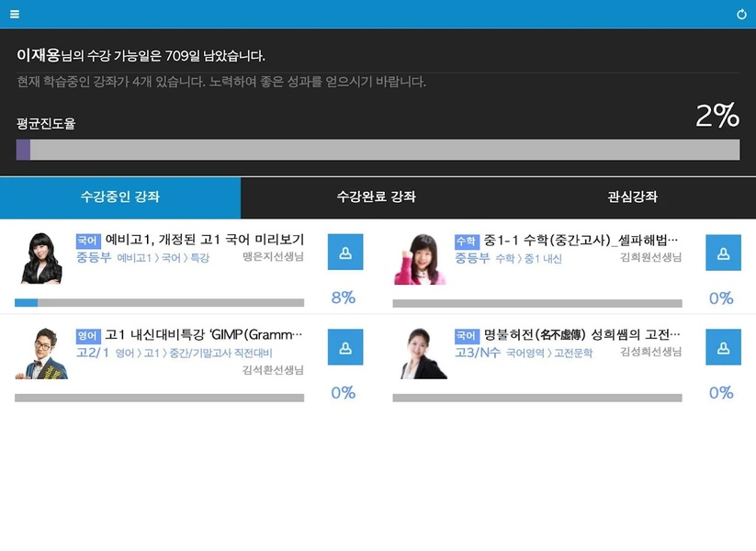Screen dimensions: 756x551
Task: Tap blue icon button for 예비고1 국어 미리보기
Action: click(x=345, y=253)
